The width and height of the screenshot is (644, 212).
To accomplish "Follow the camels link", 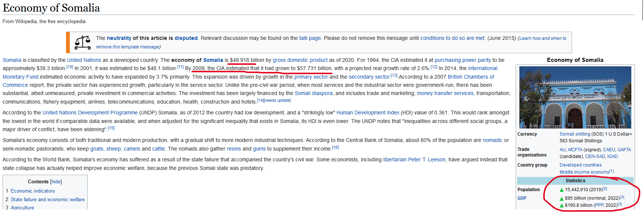I will pos(132,149).
